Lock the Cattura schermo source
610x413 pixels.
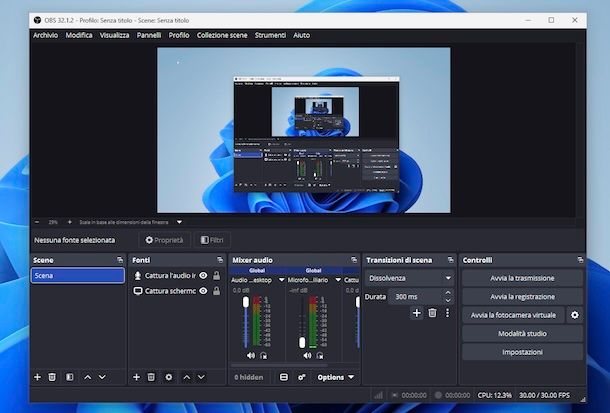click(x=216, y=290)
